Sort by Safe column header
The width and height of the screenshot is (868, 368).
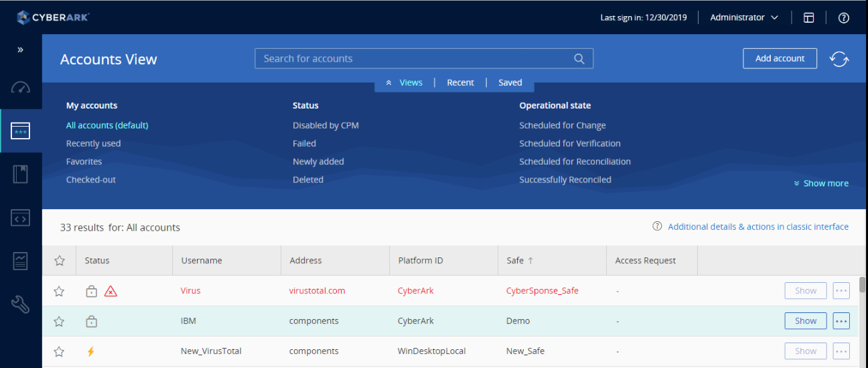coord(552,260)
